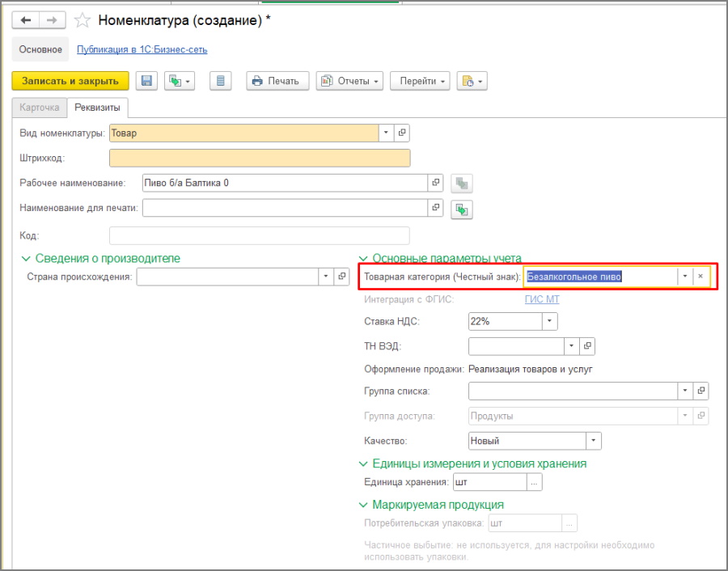Open ТН ВЭД value in new window

coord(587,346)
